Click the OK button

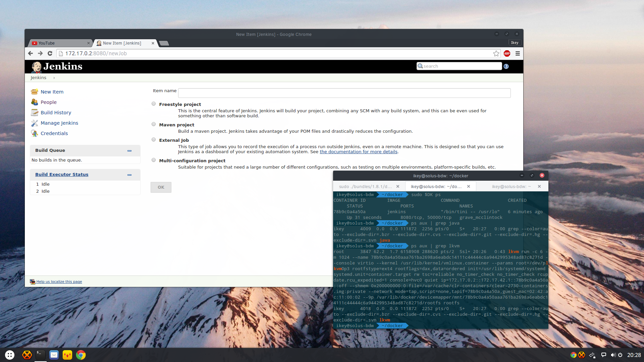click(161, 187)
